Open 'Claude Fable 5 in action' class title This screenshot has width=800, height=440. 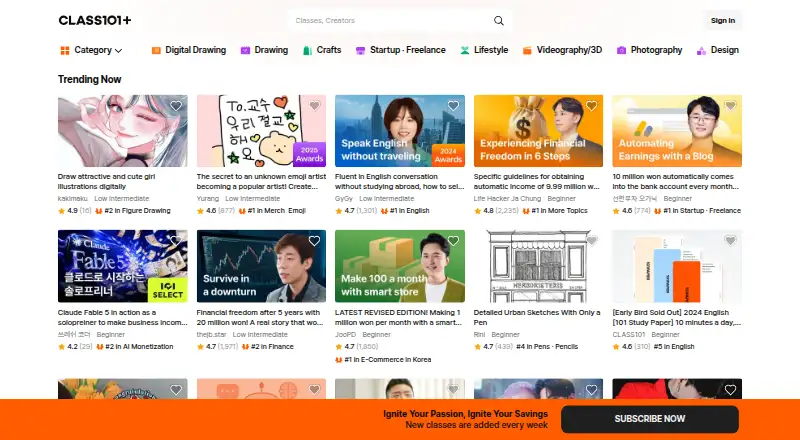click(122, 317)
